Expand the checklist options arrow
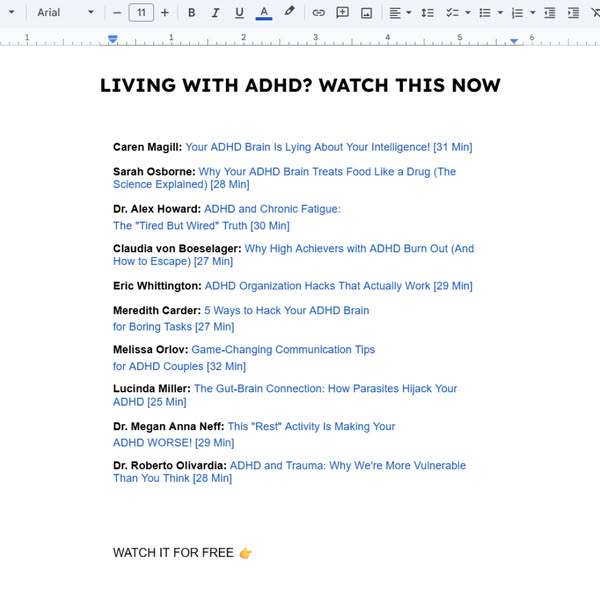This screenshot has width=600, height=600. coord(468,13)
